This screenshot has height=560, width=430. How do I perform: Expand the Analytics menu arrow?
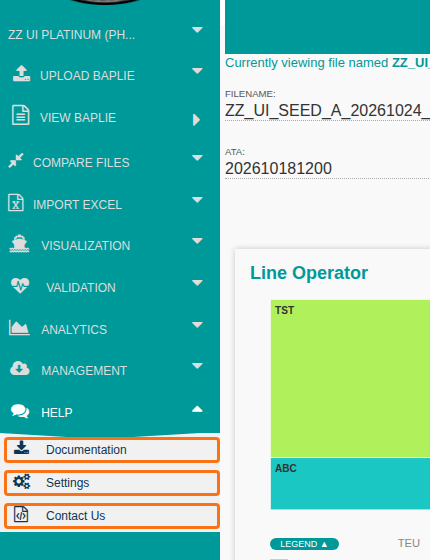[197, 325]
